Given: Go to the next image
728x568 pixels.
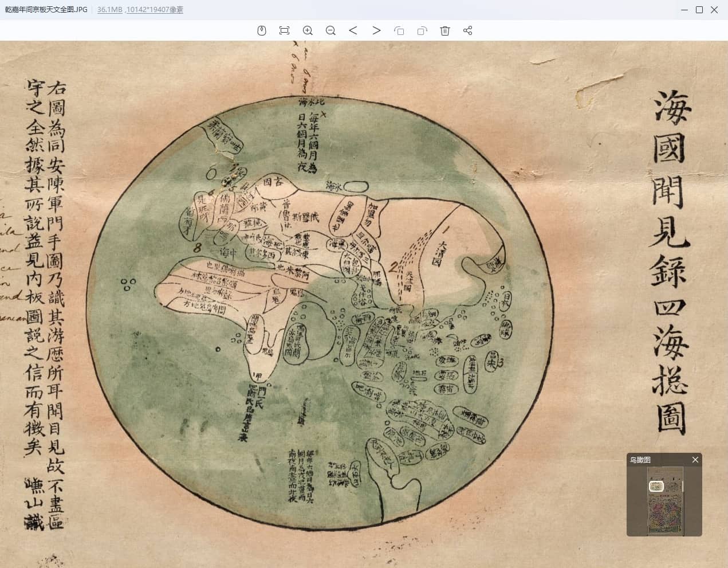Looking at the screenshot, I should [x=376, y=30].
